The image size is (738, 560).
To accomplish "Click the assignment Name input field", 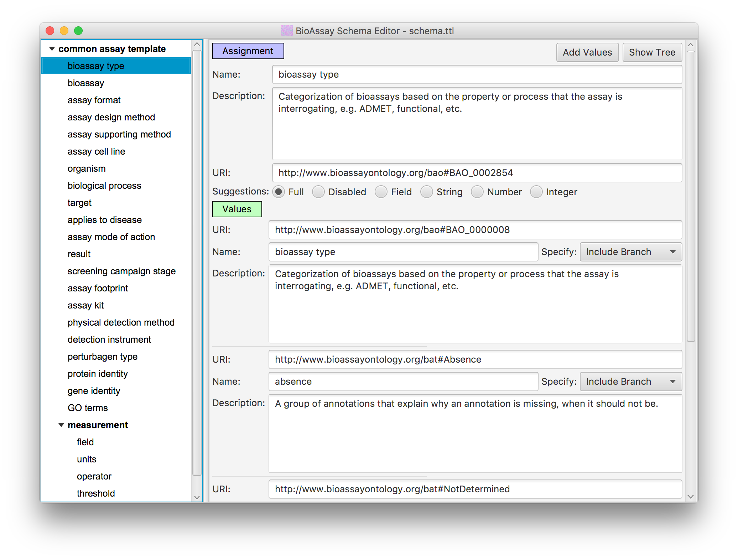I will tap(477, 74).
